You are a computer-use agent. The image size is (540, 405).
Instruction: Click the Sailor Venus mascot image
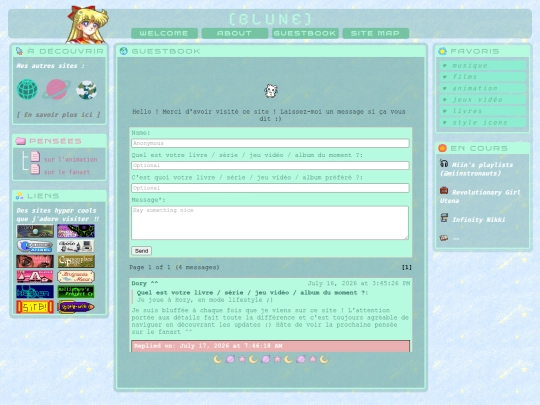click(88, 25)
